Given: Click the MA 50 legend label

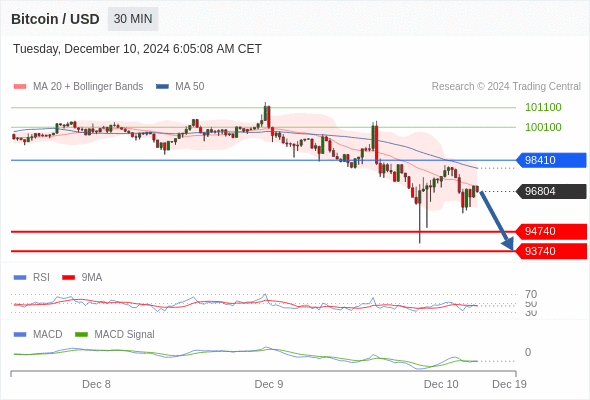Looking at the screenshot, I should (x=190, y=87).
